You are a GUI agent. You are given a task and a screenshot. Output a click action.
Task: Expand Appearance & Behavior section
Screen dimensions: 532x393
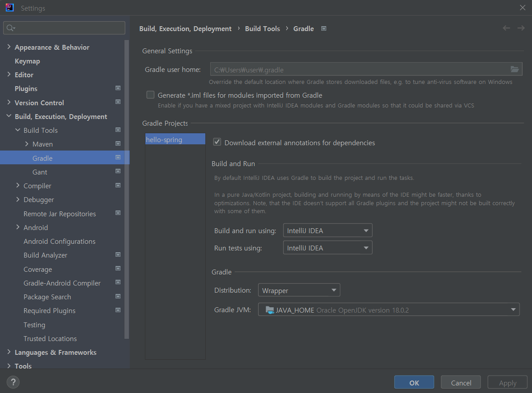click(9, 47)
